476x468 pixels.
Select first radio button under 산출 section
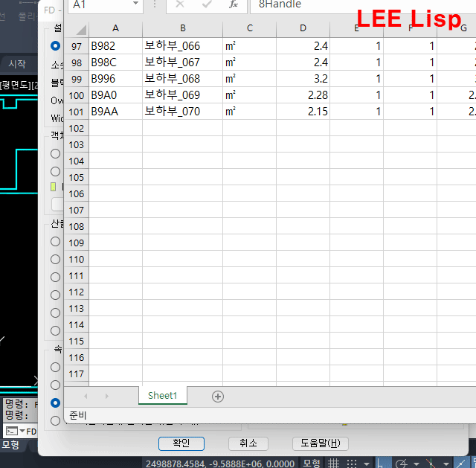point(55,242)
